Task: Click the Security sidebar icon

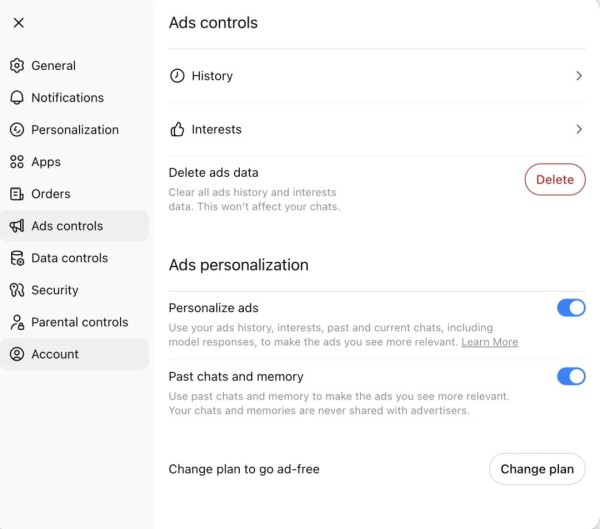Action: (x=17, y=290)
